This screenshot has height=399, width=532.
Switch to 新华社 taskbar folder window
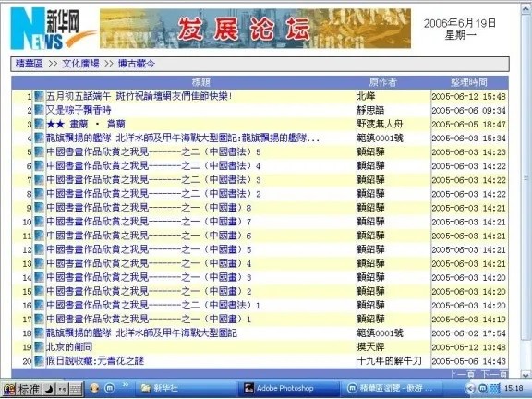pyautogui.click(x=186, y=388)
